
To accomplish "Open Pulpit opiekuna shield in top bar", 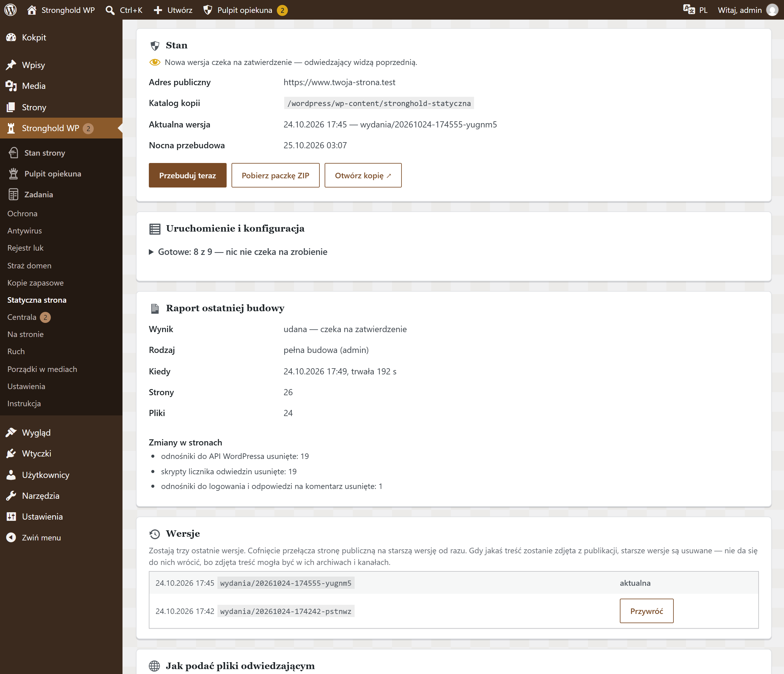I will click(207, 10).
